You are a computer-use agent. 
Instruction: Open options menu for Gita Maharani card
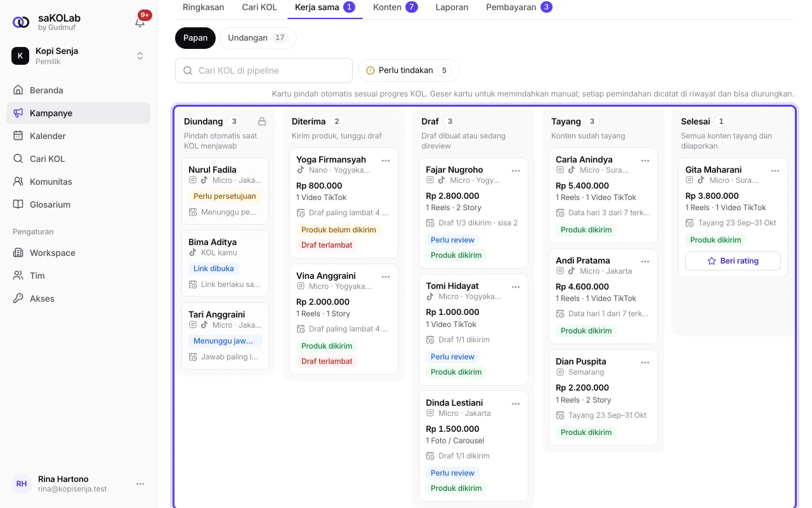point(775,170)
